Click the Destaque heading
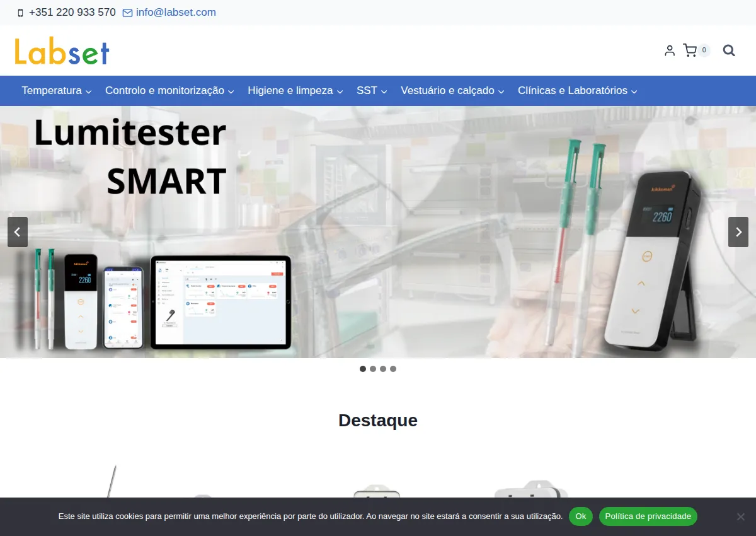Viewport: 756px width, 536px height. tap(378, 421)
